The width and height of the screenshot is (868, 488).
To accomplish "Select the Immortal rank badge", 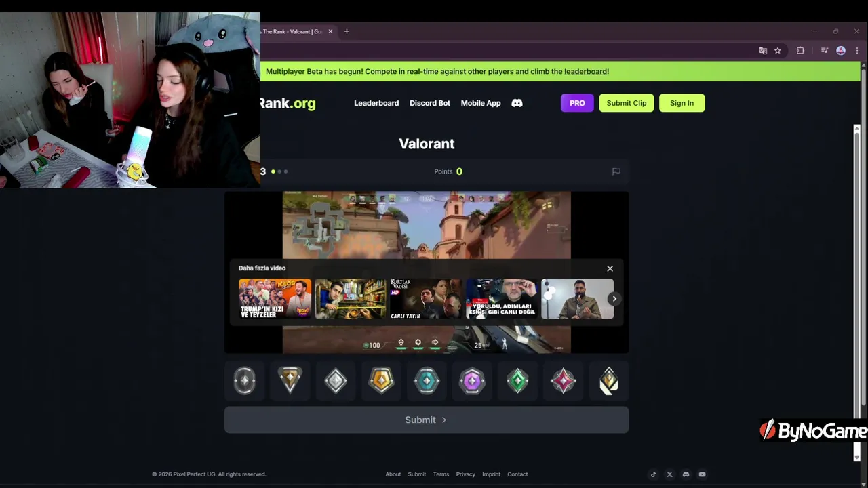I will [x=563, y=381].
